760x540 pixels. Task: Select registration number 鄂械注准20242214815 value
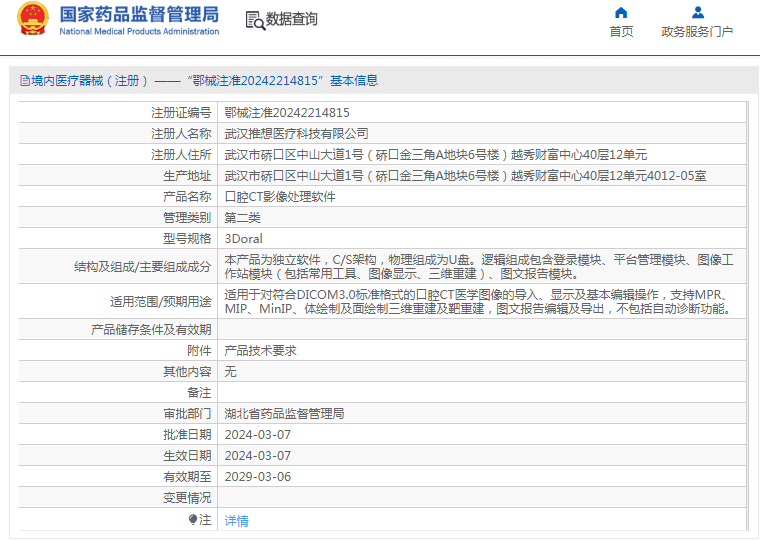287,113
